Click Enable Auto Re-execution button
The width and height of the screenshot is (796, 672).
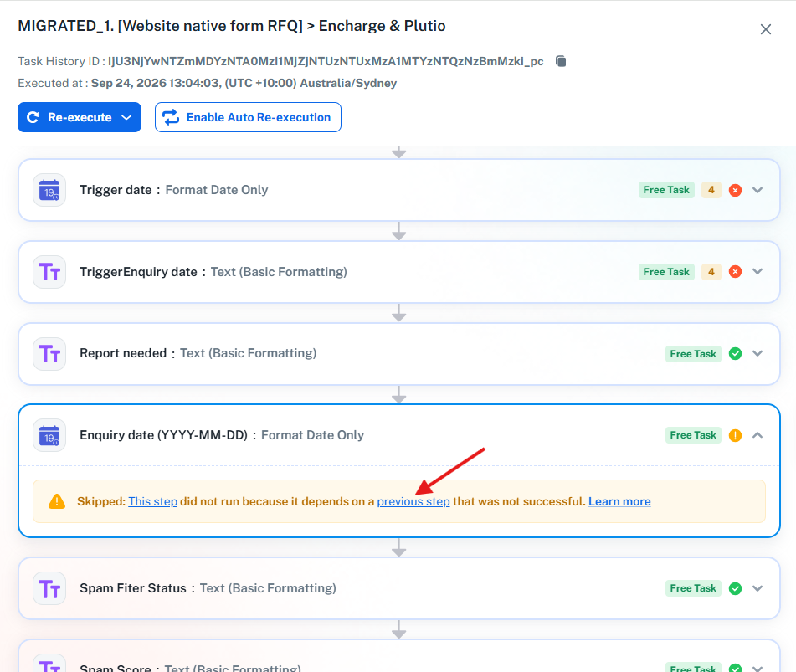click(x=248, y=117)
